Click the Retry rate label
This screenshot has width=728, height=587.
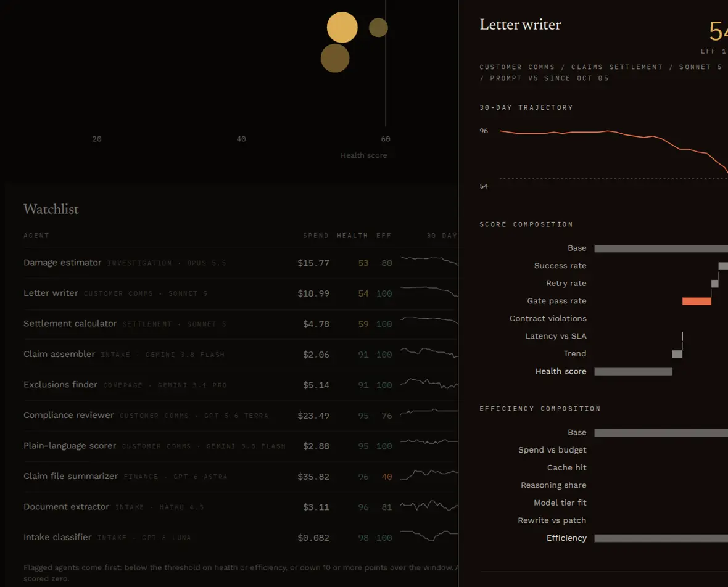tap(566, 283)
